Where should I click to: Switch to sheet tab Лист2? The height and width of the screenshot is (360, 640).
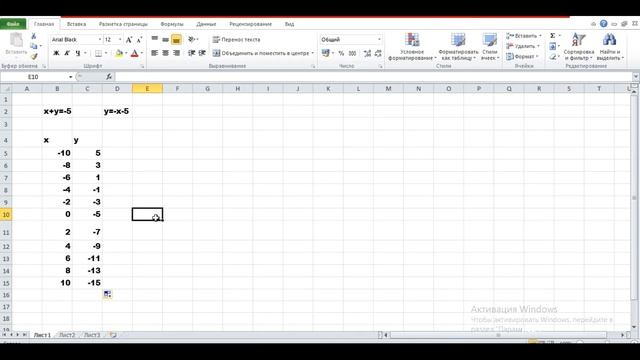coord(67,335)
